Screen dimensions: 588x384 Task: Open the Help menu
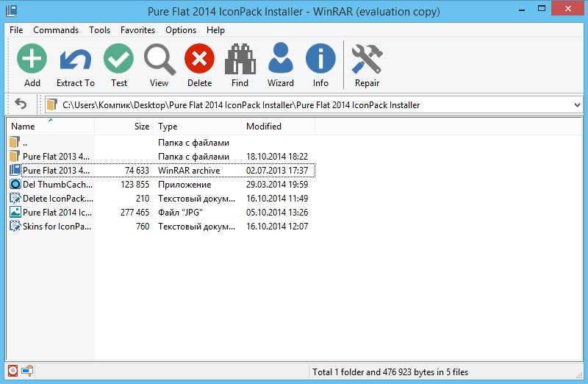pyautogui.click(x=215, y=30)
